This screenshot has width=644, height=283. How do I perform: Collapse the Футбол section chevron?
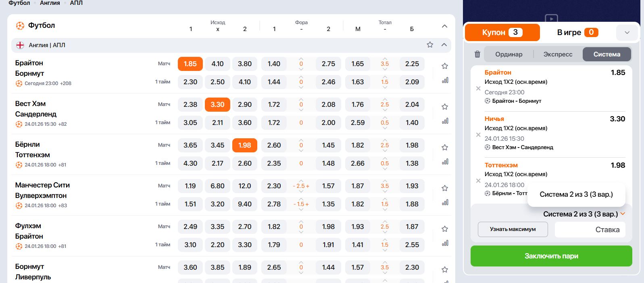point(444,26)
